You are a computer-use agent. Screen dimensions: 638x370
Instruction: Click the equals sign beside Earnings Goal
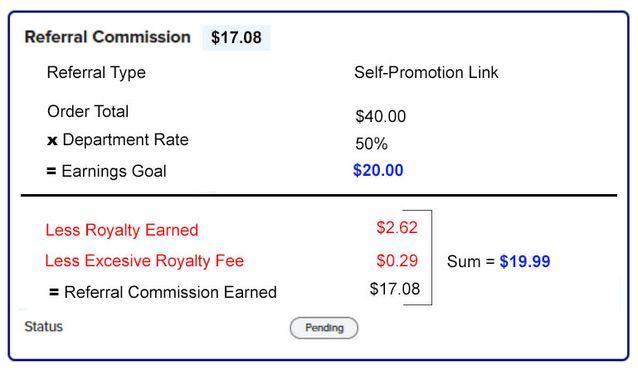click(x=51, y=171)
